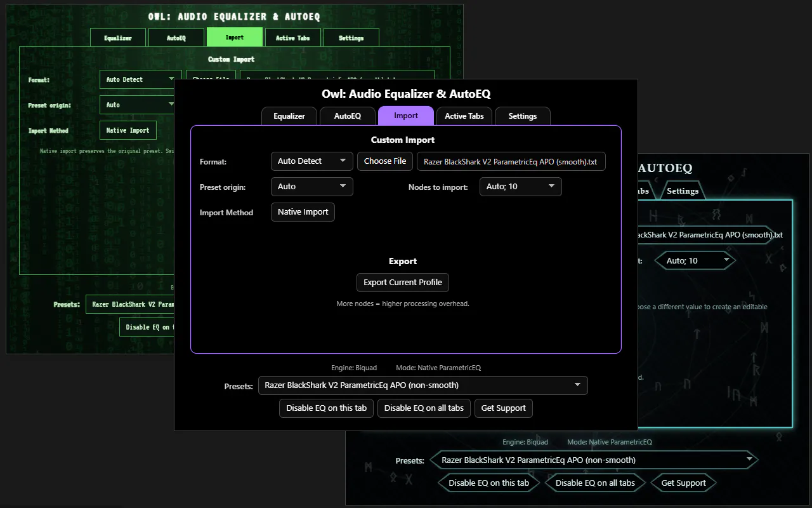Expand Nodes to import dropdown, front window
The height and width of the screenshot is (508, 812).
click(x=521, y=187)
